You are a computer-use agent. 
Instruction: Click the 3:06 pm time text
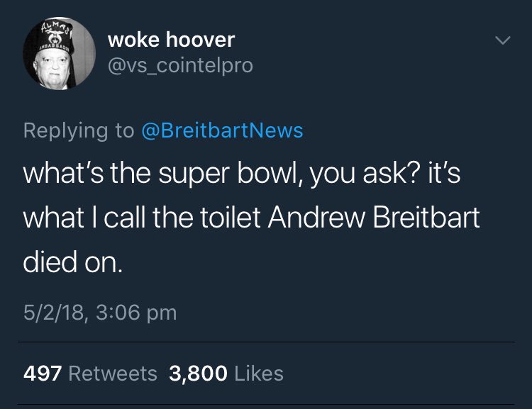(x=136, y=313)
